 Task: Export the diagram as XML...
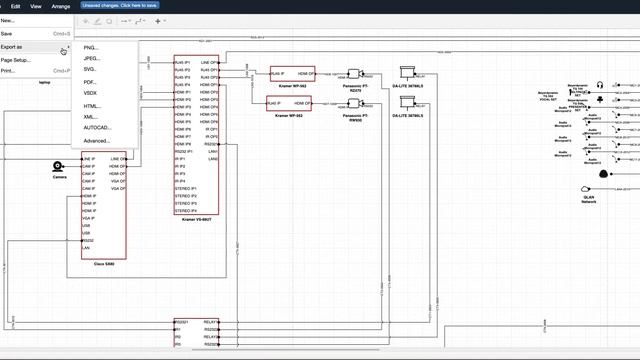104,117
